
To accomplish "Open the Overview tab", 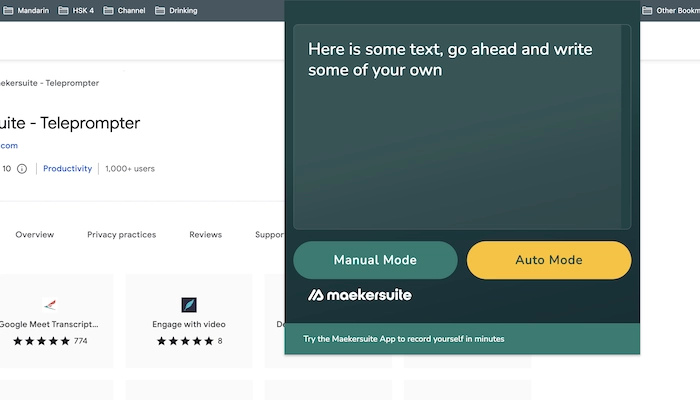I will pyautogui.click(x=35, y=235).
